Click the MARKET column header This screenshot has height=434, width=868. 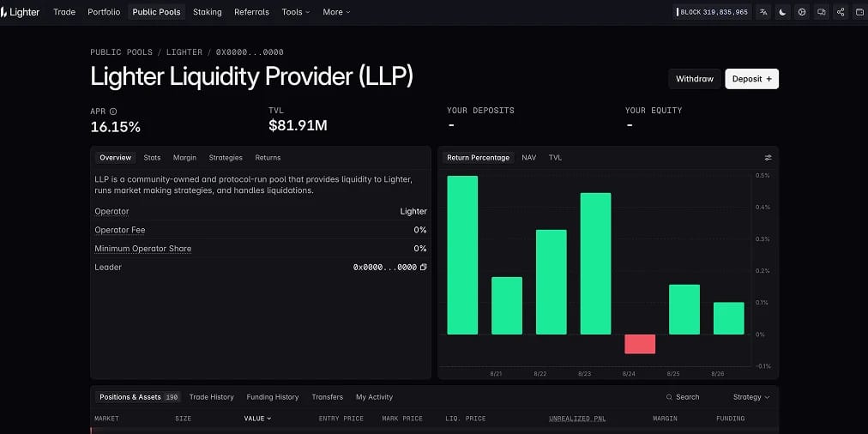107,419
